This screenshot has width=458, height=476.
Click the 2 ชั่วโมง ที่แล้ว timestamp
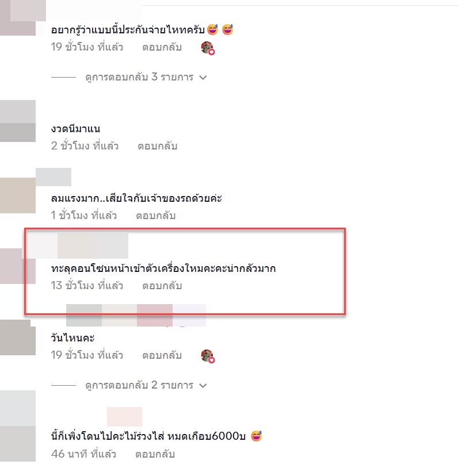85,146
